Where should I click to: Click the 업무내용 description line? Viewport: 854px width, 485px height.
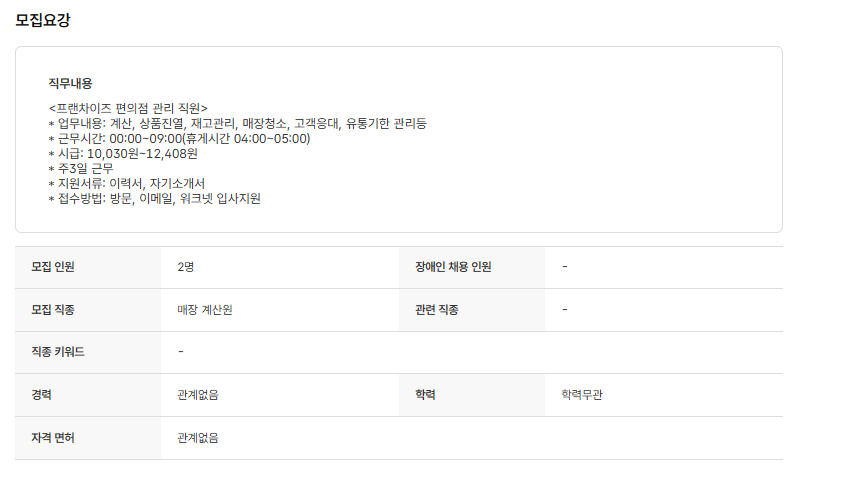pos(237,123)
